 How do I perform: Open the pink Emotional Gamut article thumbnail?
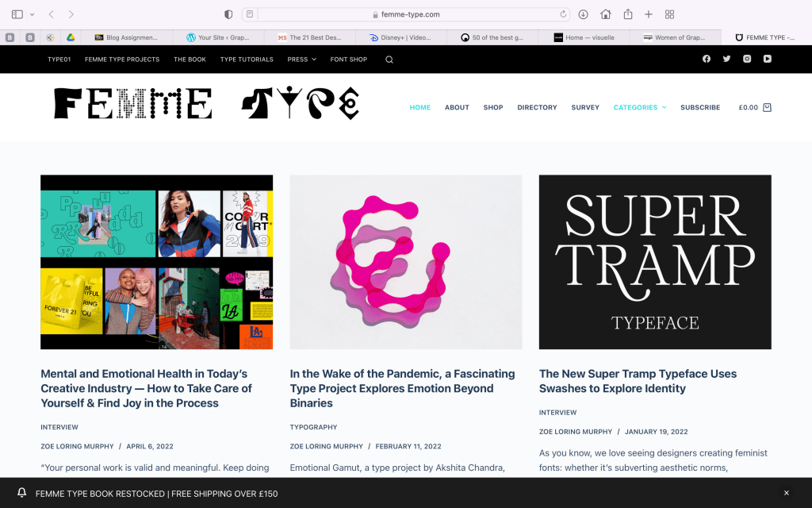click(405, 262)
